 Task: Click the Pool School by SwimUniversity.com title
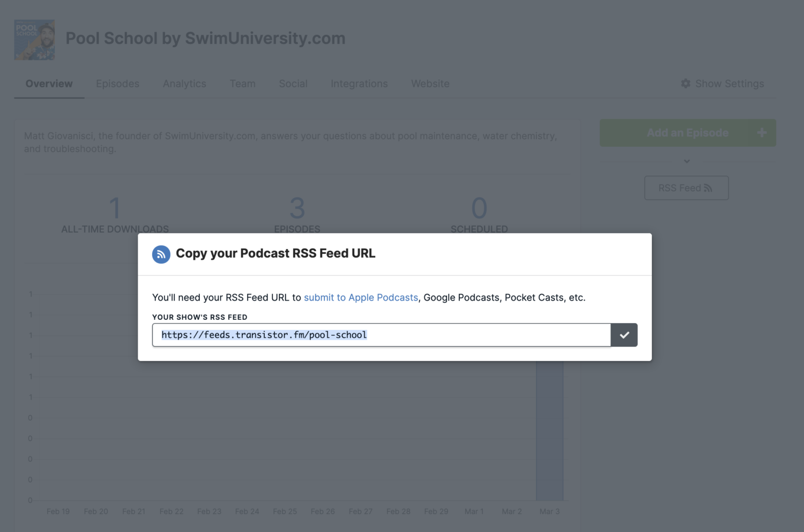205,39
